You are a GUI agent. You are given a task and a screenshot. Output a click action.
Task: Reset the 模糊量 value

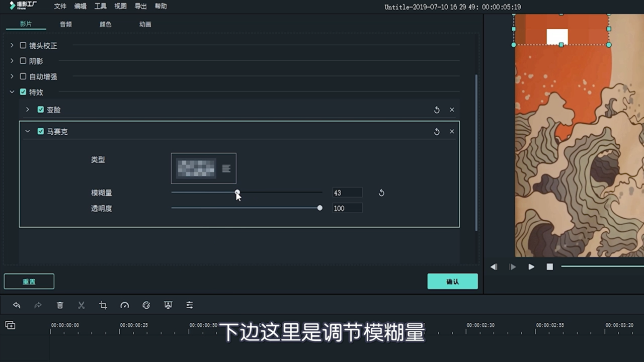[381, 193]
